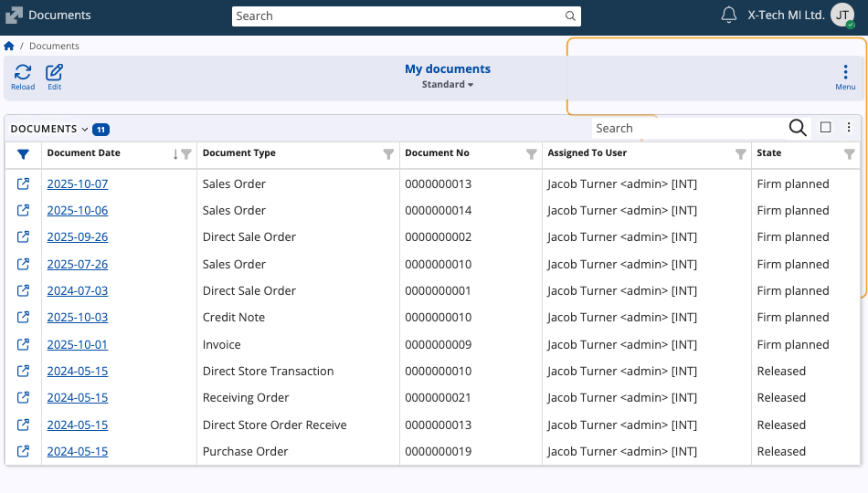Open the 2025-09-26 Direct Sale Order link
The height and width of the screenshot is (493, 868).
click(78, 237)
